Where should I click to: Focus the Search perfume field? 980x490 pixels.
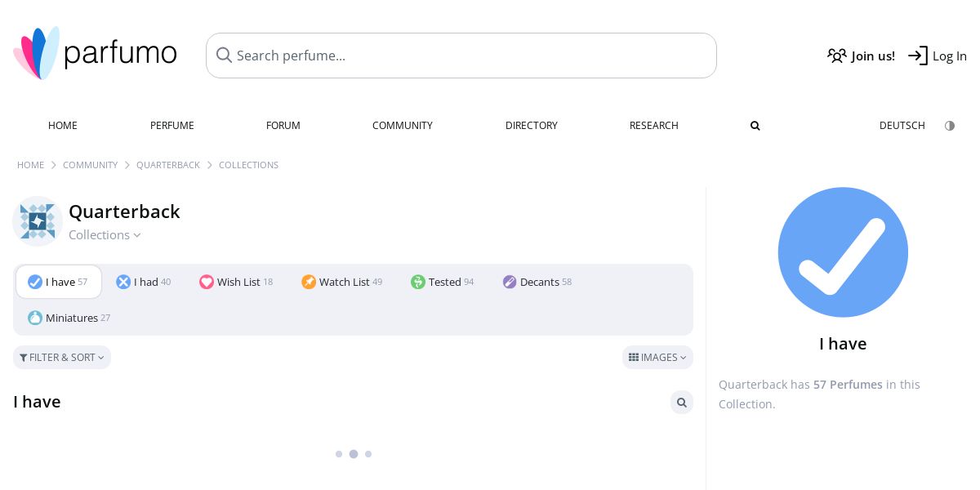461,56
